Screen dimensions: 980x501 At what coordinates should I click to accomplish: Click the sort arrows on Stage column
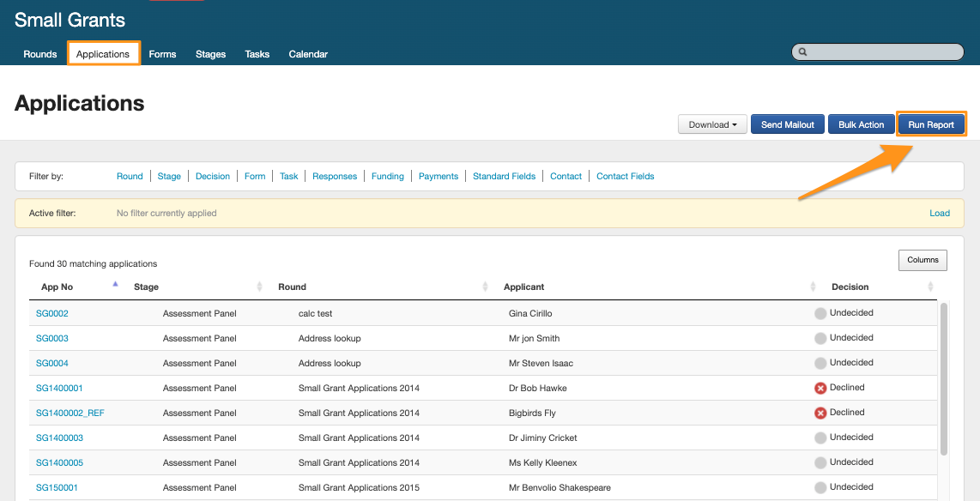pos(260,287)
